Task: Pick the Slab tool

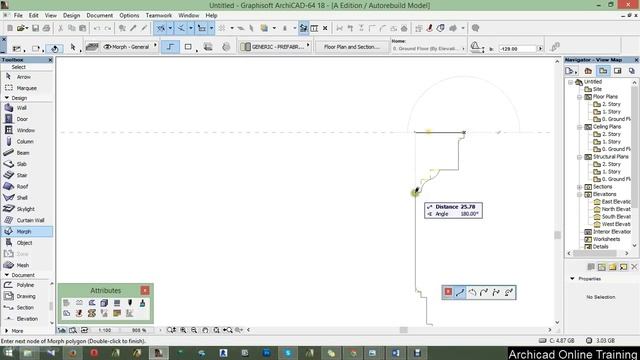Action: 27,164
